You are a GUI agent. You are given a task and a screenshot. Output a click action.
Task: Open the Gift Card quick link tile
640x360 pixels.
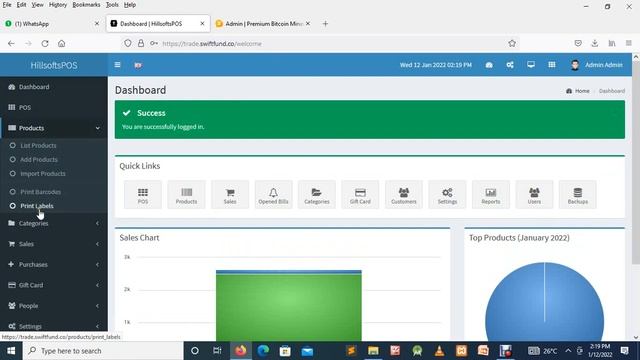coord(360,195)
